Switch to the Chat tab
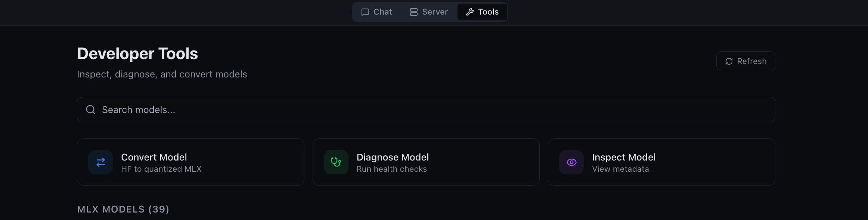 click(x=377, y=12)
